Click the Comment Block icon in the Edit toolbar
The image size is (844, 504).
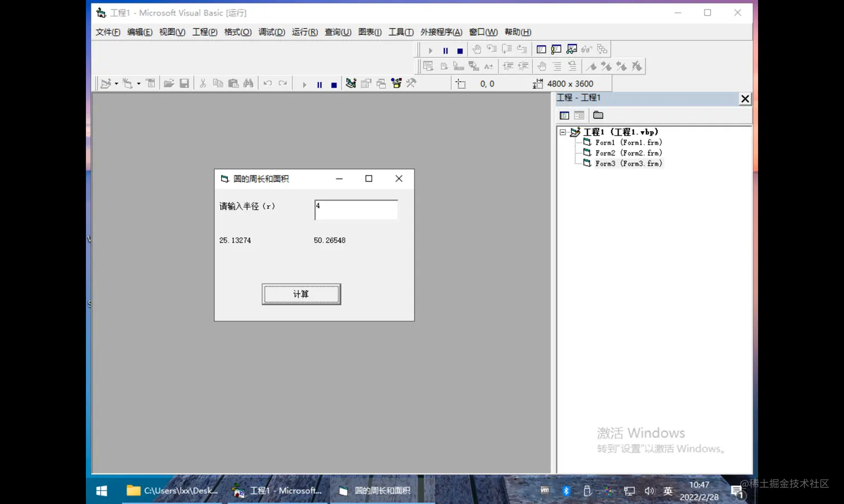tap(557, 66)
